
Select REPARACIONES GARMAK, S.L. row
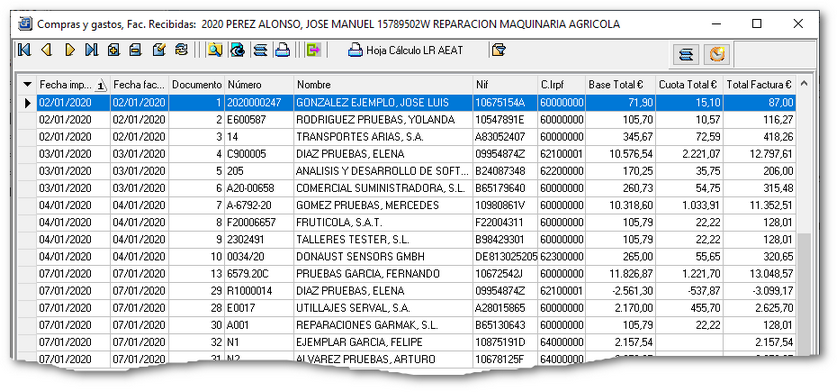tap(416, 325)
